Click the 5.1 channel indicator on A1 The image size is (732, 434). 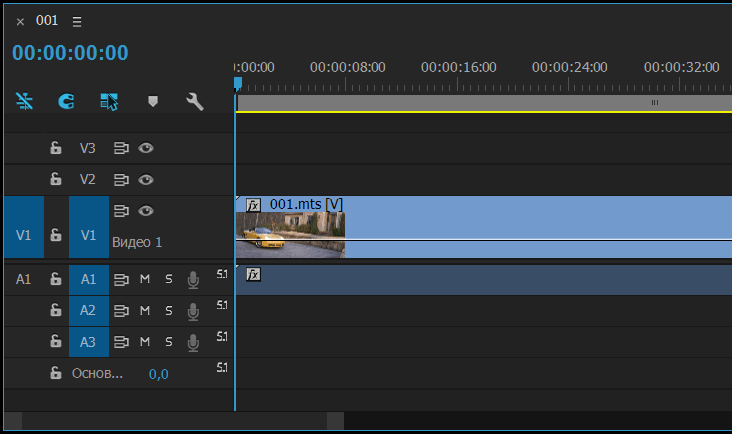coord(222,274)
